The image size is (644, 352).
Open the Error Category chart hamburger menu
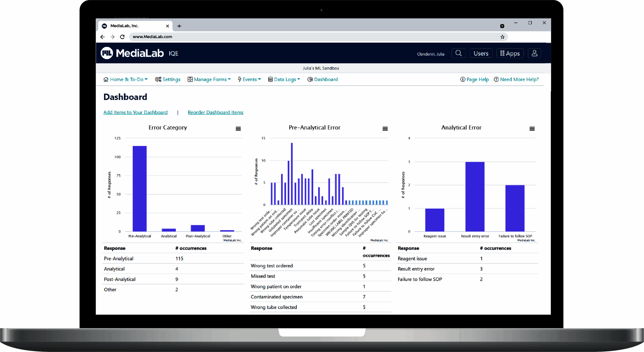(x=238, y=129)
